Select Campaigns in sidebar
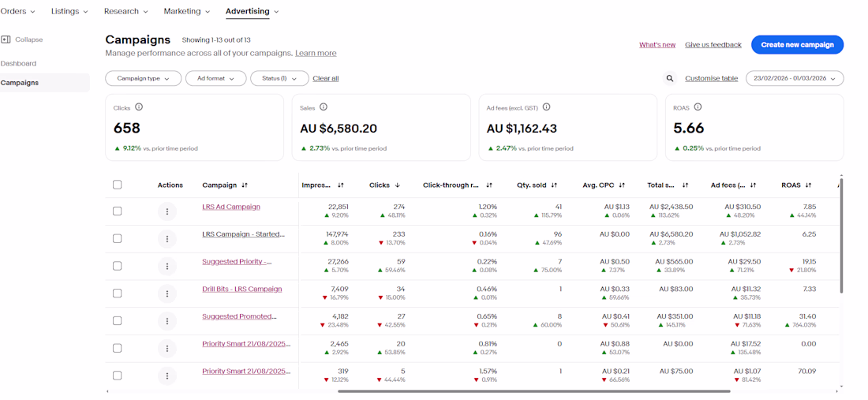The width and height of the screenshot is (868, 400). pyautogui.click(x=45, y=83)
